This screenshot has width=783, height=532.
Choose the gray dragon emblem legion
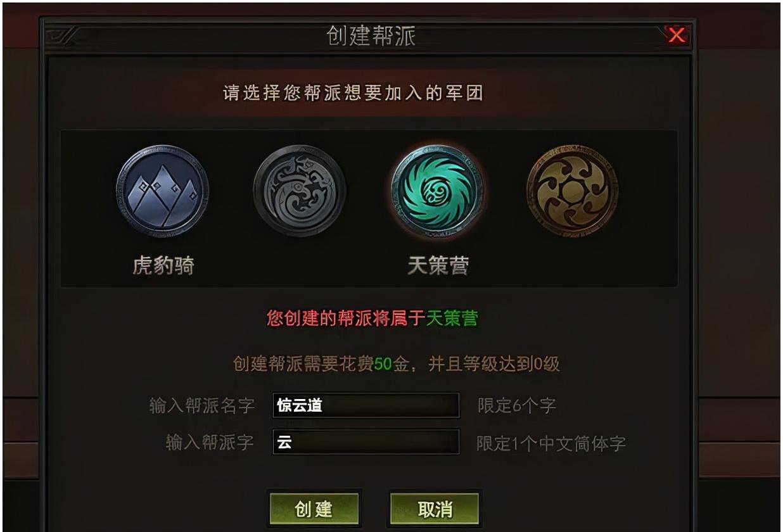point(300,191)
